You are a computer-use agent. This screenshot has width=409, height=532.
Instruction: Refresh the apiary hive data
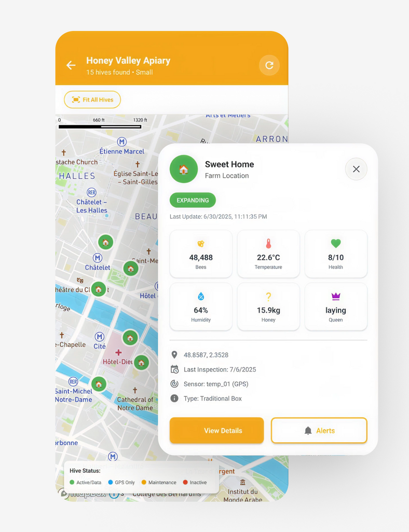pyautogui.click(x=269, y=65)
